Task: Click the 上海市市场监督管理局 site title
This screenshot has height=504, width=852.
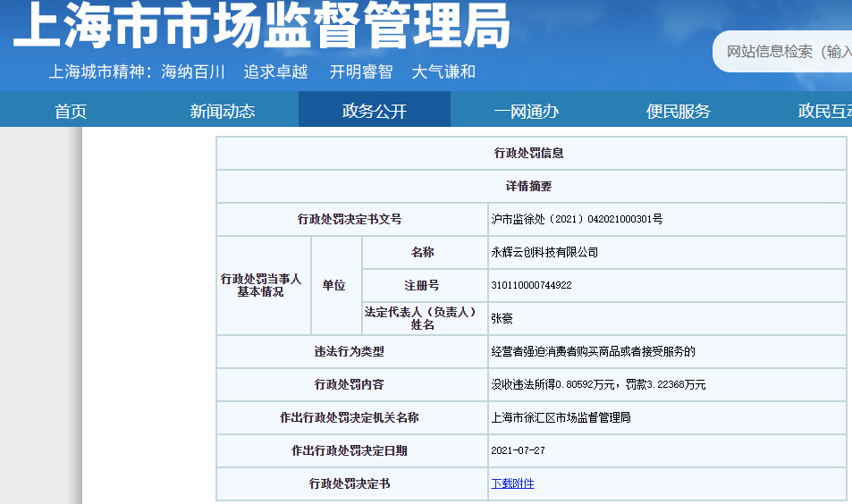Action: tap(261, 25)
